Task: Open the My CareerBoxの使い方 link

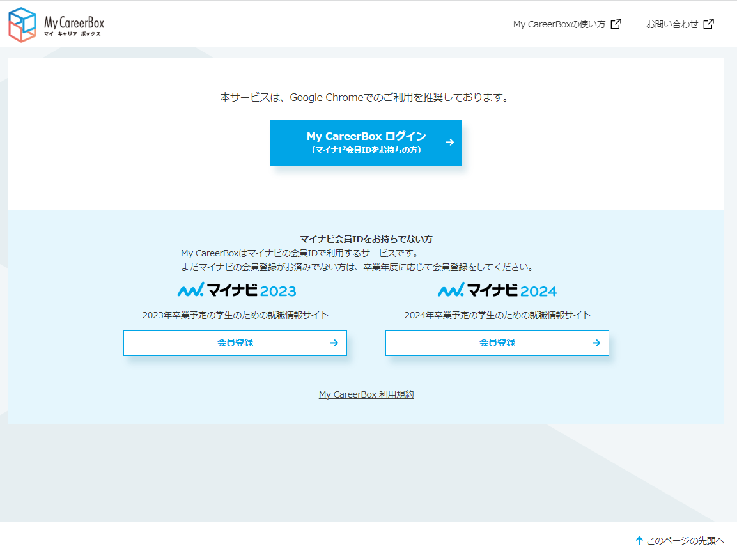Action: click(x=567, y=24)
